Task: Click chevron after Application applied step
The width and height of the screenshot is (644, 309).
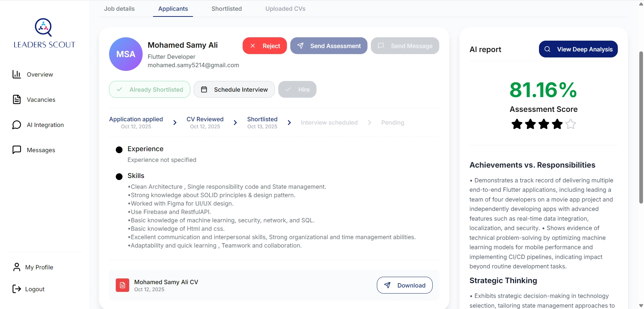Action: [x=175, y=123]
